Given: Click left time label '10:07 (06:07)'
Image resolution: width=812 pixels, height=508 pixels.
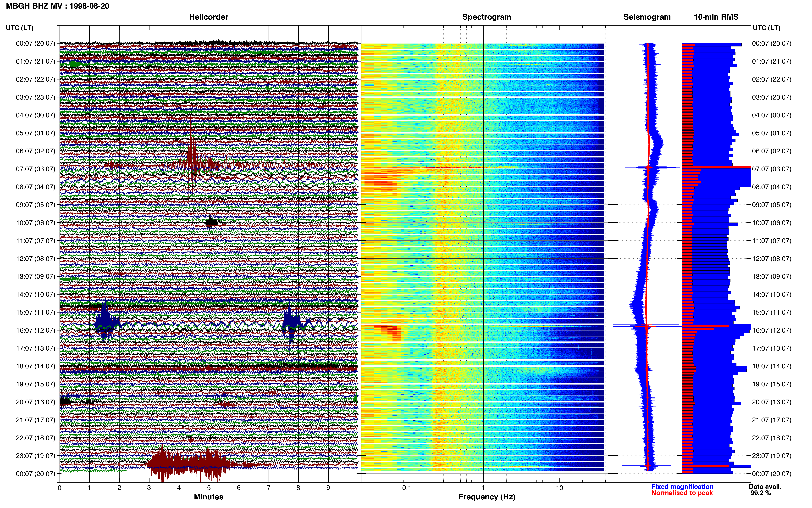Looking at the screenshot, I should pyautogui.click(x=36, y=223).
